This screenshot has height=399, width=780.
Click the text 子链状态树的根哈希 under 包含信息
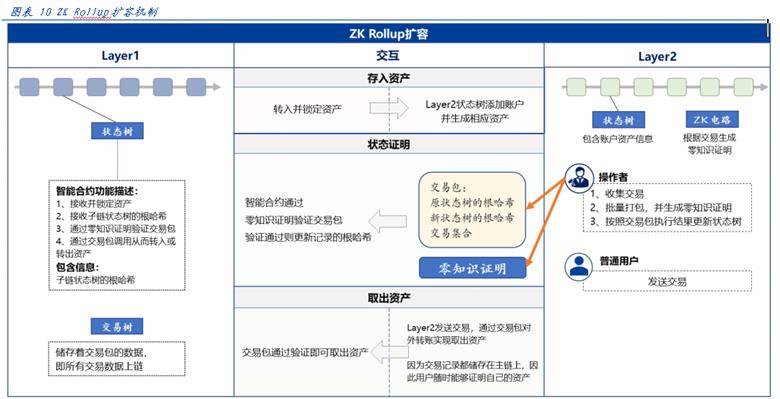[95, 280]
